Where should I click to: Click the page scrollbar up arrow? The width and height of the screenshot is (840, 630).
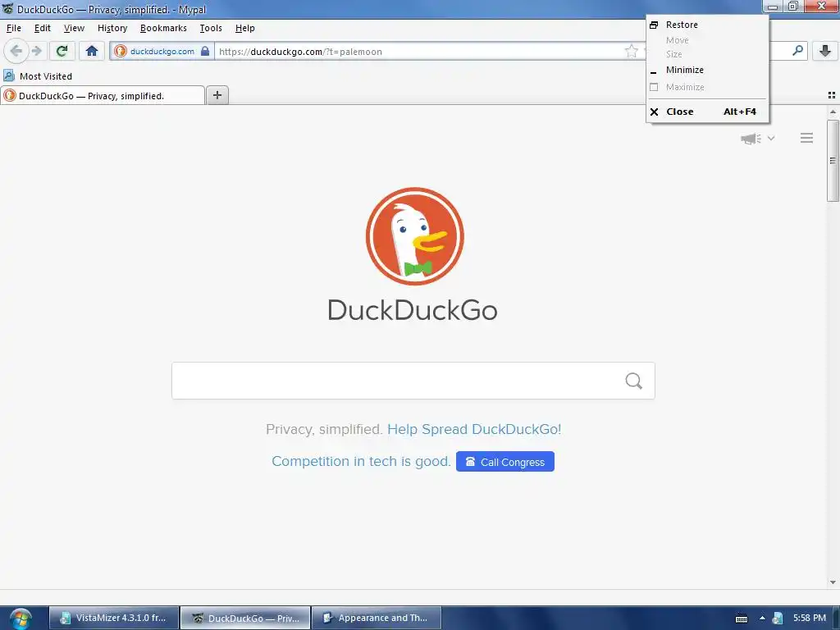(x=833, y=112)
